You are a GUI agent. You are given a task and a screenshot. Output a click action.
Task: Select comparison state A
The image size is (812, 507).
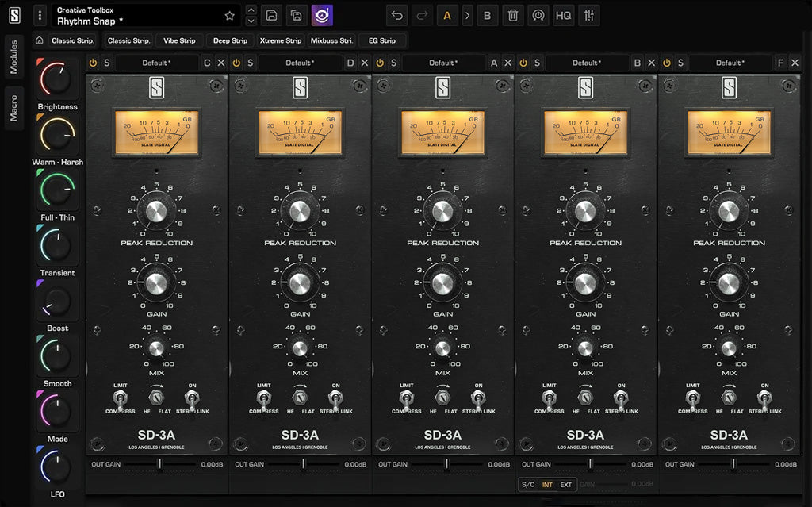[x=447, y=16]
